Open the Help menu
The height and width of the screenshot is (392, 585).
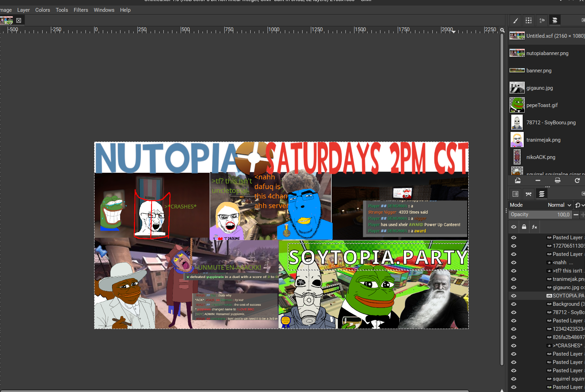[125, 10]
